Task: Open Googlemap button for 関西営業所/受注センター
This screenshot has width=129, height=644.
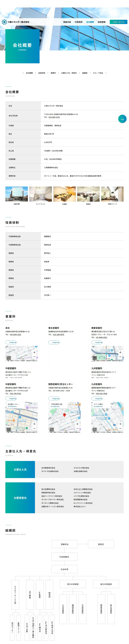Action: pos(54,399)
